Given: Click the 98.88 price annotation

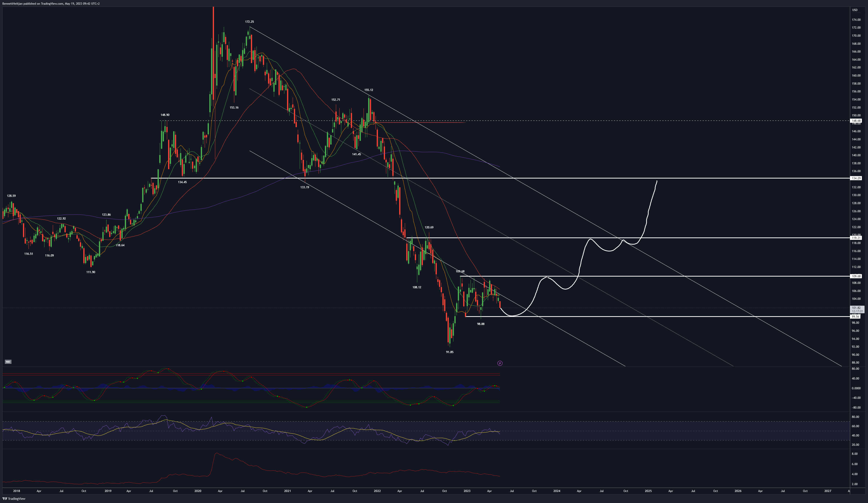Looking at the screenshot, I should pyautogui.click(x=481, y=324).
